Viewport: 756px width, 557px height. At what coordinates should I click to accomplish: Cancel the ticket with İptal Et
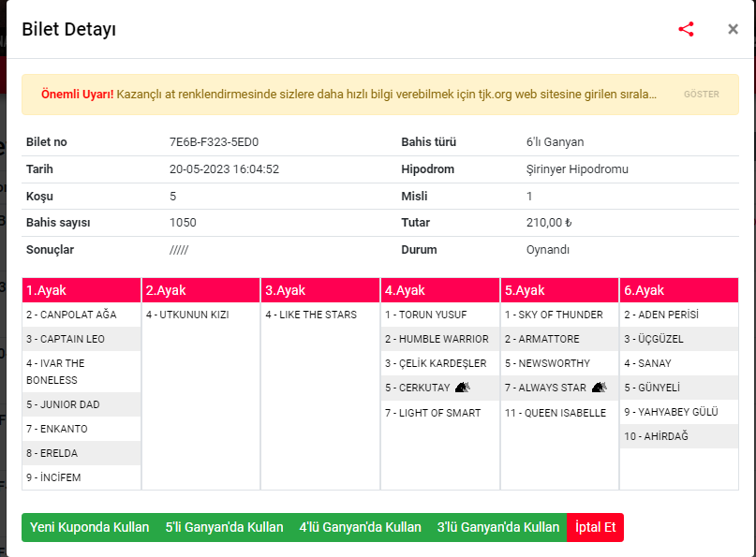pos(596,527)
